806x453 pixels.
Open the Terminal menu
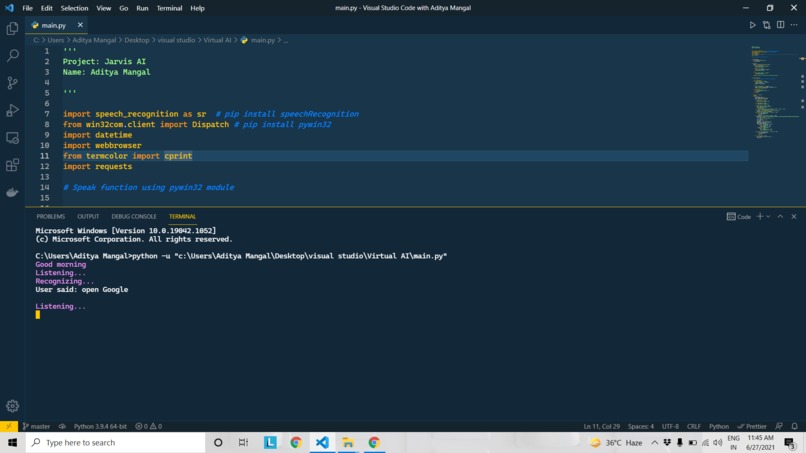(169, 8)
